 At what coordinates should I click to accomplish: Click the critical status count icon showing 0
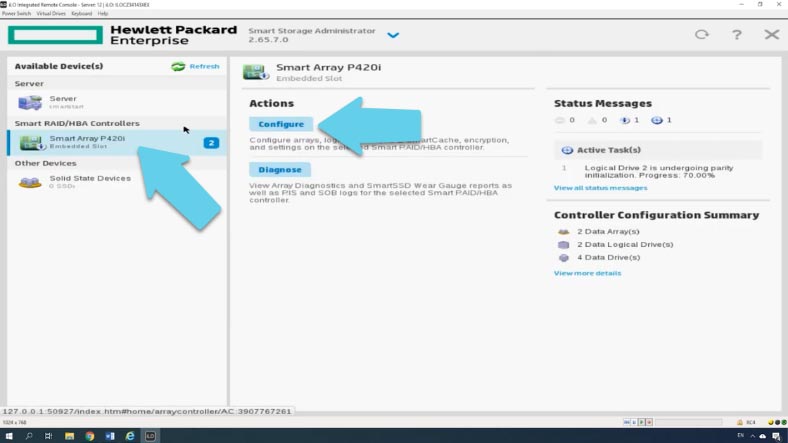[x=559, y=120]
